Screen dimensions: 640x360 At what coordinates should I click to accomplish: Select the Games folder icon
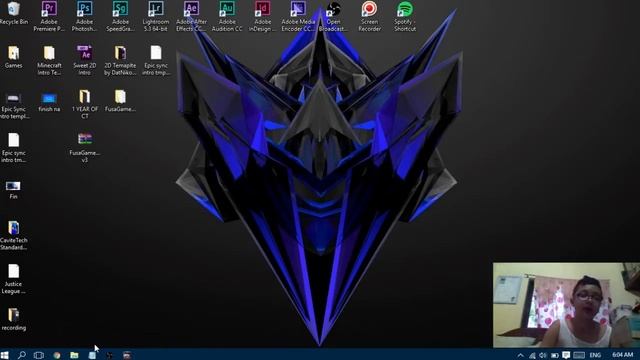[13, 57]
